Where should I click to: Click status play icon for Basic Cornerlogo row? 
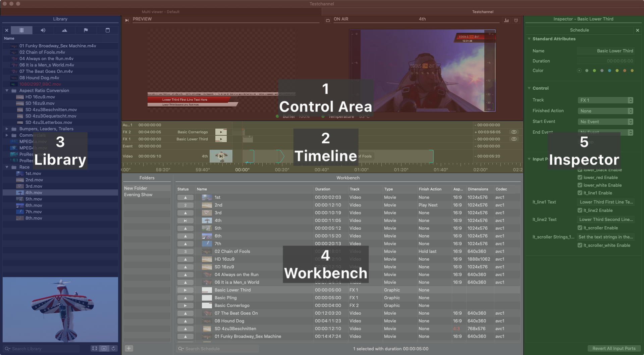(185, 306)
